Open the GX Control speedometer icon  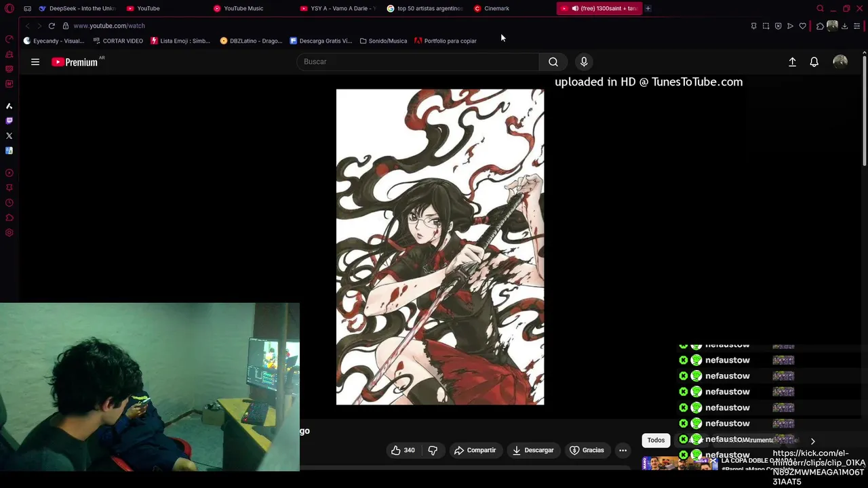[9, 39]
